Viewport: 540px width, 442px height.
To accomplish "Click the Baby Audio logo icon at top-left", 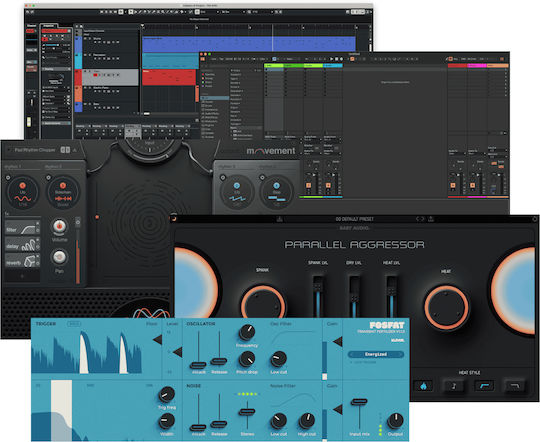I will click(174, 218).
